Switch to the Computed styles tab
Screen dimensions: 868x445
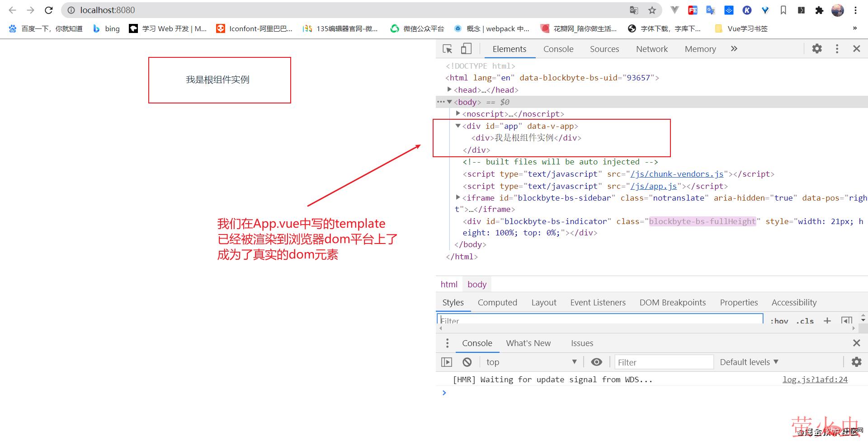pyautogui.click(x=497, y=302)
